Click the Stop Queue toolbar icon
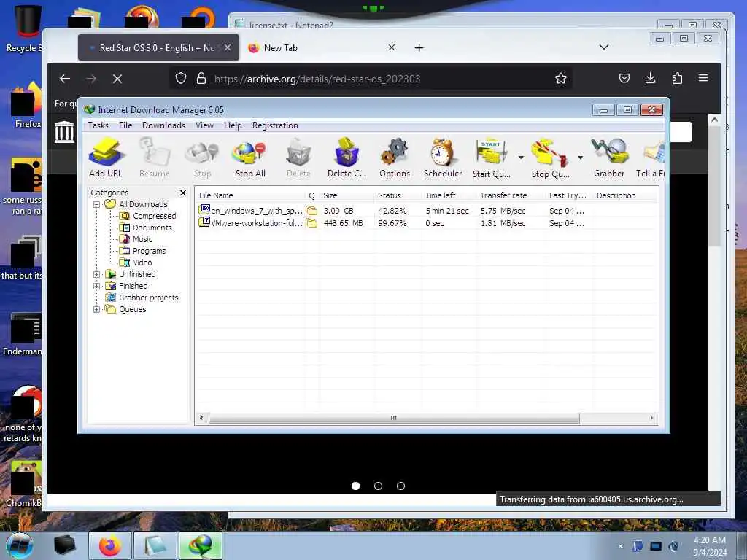This screenshot has width=747, height=560. [550, 157]
